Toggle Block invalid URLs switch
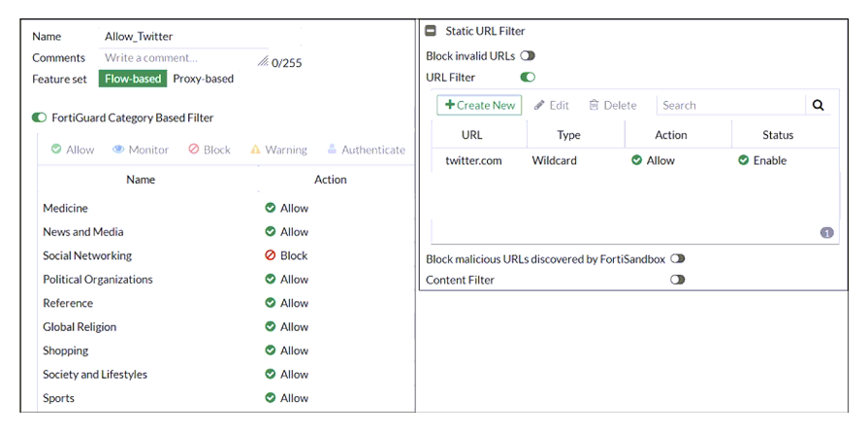Screen dimensions: 868x433 point(528,56)
